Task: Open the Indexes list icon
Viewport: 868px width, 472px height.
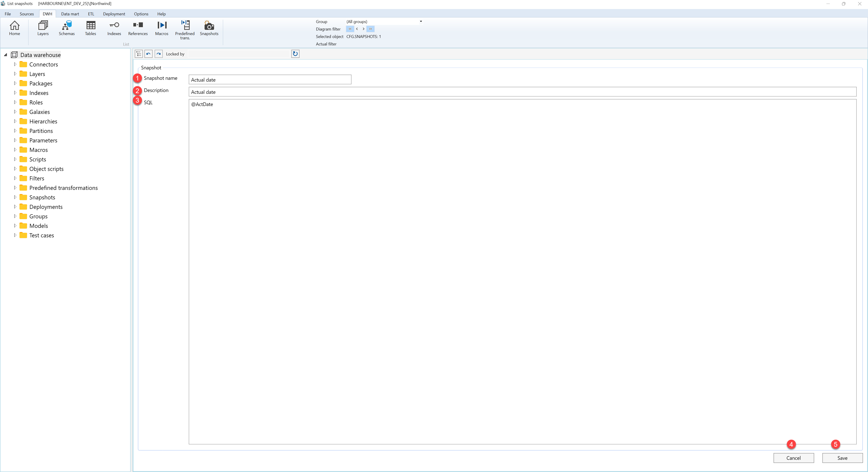Action: [114, 28]
